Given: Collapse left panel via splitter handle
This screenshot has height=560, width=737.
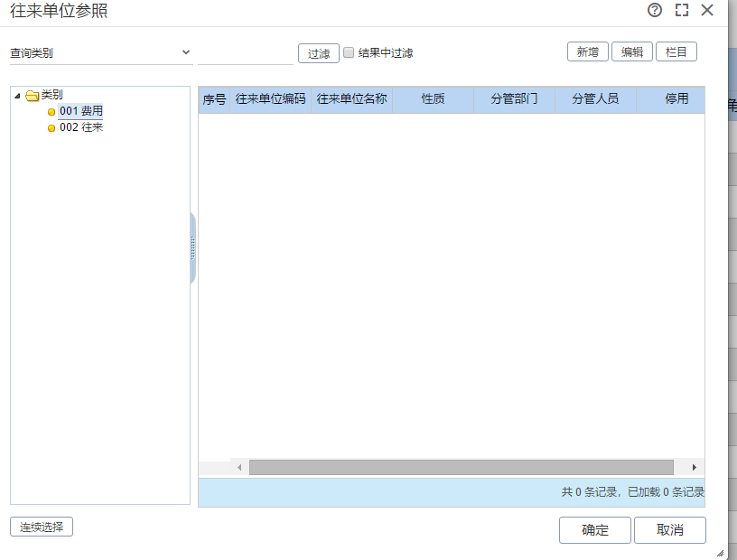Looking at the screenshot, I should coord(192,248).
